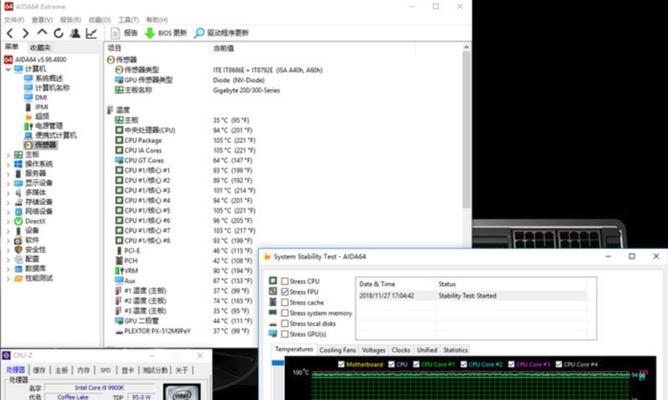Open the Cache tab in CPU-Z
668x400 pixels.
[x=39, y=370]
